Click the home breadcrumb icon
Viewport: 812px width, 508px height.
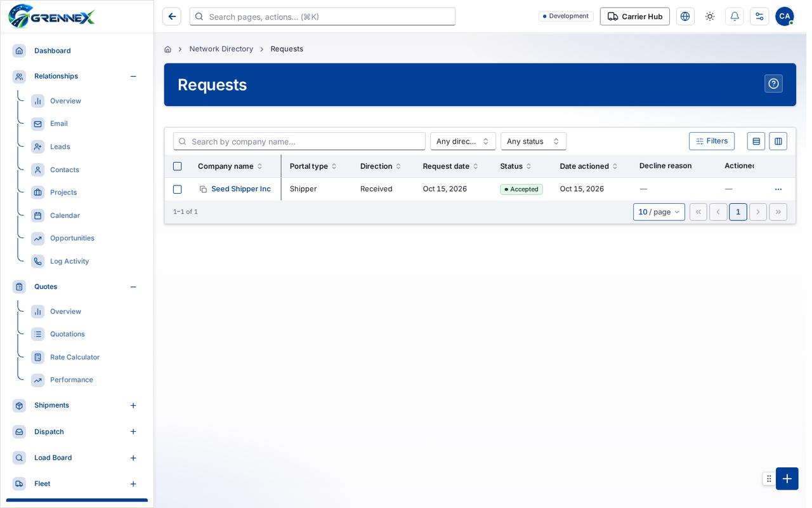pos(167,49)
